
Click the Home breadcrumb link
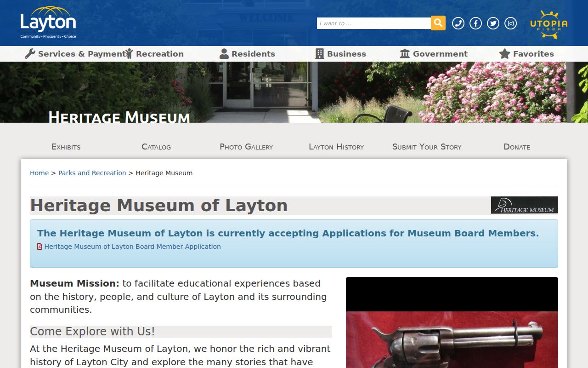tap(40, 173)
